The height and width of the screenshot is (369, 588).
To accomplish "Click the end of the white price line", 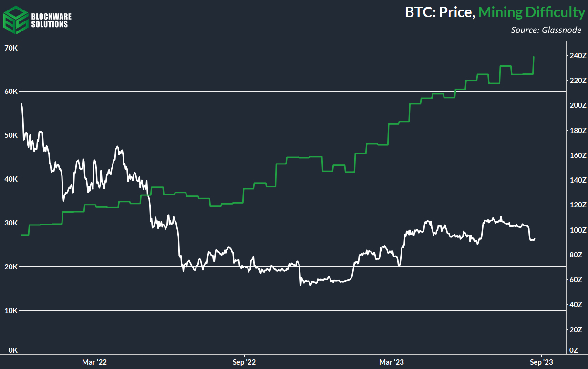I will 535,238.
